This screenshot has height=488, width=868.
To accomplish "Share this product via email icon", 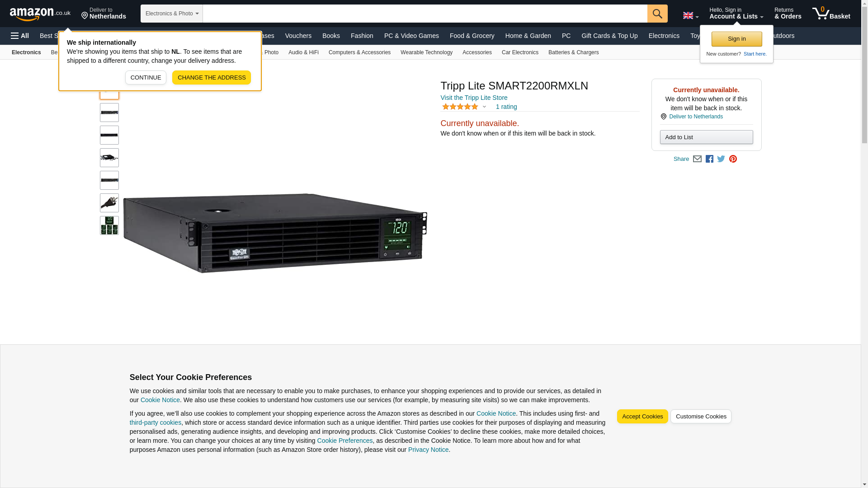I will tap(697, 159).
